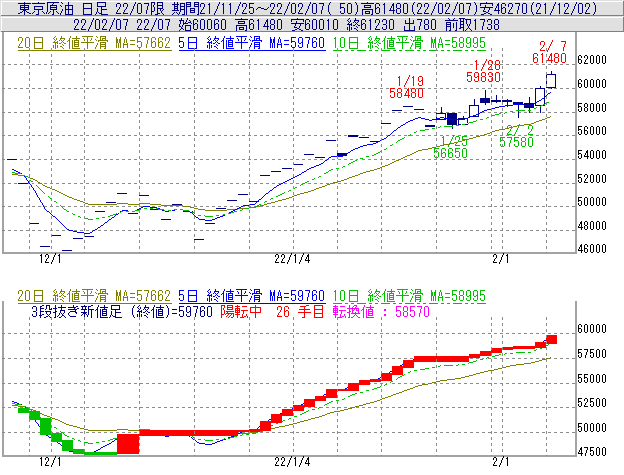The width and height of the screenshot is (624, 475).
Task: Click the 3段抜き新値足 (終値)=59760 label
Action: pos(122,311)
